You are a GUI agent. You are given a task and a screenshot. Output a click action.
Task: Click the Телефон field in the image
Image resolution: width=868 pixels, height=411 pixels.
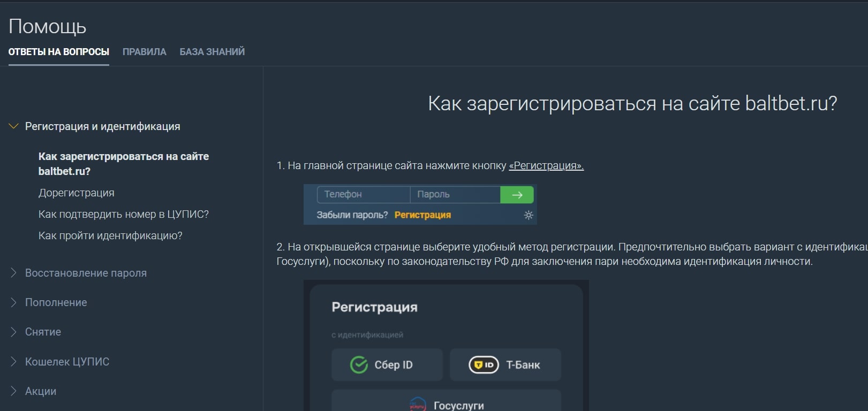[363, 195]
